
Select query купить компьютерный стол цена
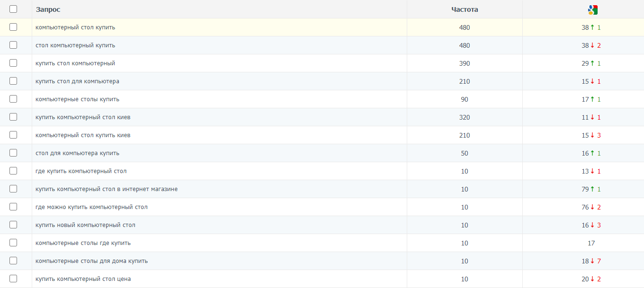coord(83,279)
